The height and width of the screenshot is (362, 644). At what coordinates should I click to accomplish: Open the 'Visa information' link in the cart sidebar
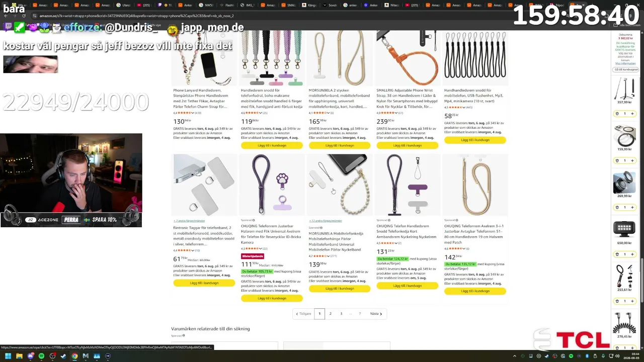625,63
